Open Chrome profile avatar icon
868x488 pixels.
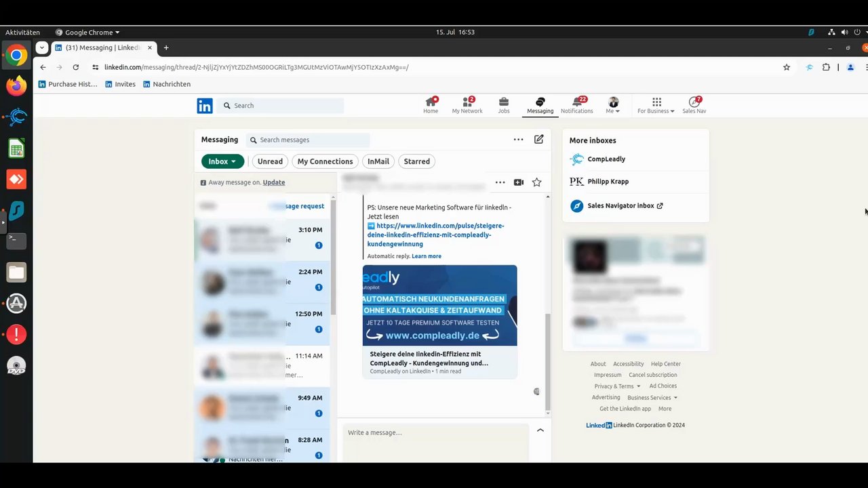coord(850,67)
